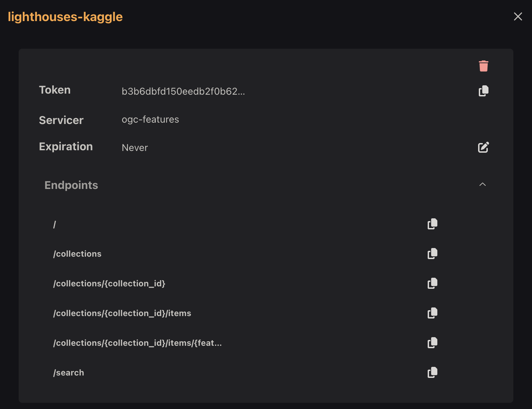Select the token string b3b6dbfd150eedb2f0b62...
The height and width of the screenshot is (409, 532).
pyautogui.click(x=183, y=91)
